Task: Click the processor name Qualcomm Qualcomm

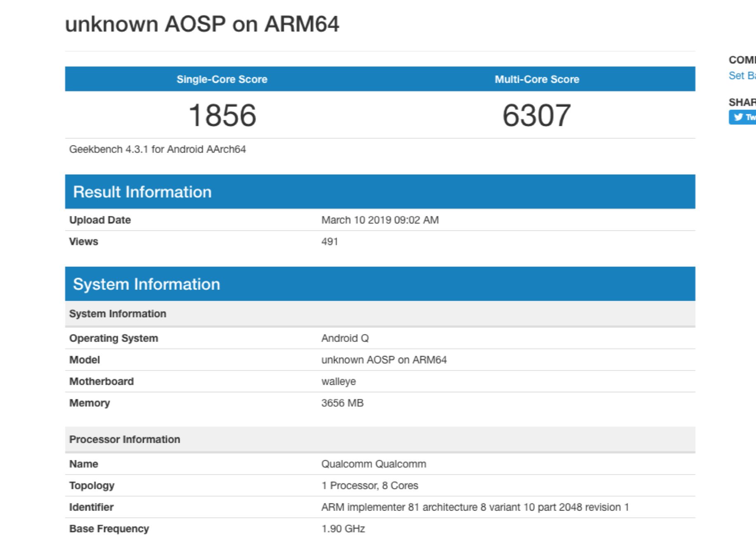Action: click(x=373, y=464)
